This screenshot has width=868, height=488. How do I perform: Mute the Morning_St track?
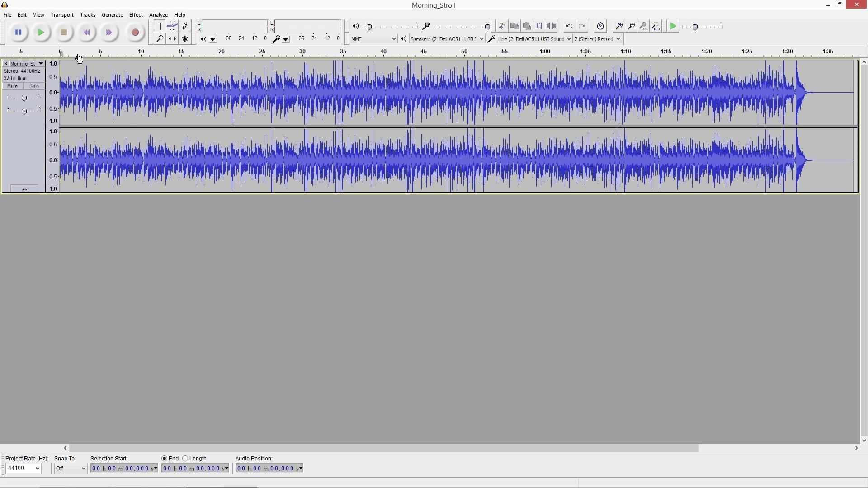12,86
